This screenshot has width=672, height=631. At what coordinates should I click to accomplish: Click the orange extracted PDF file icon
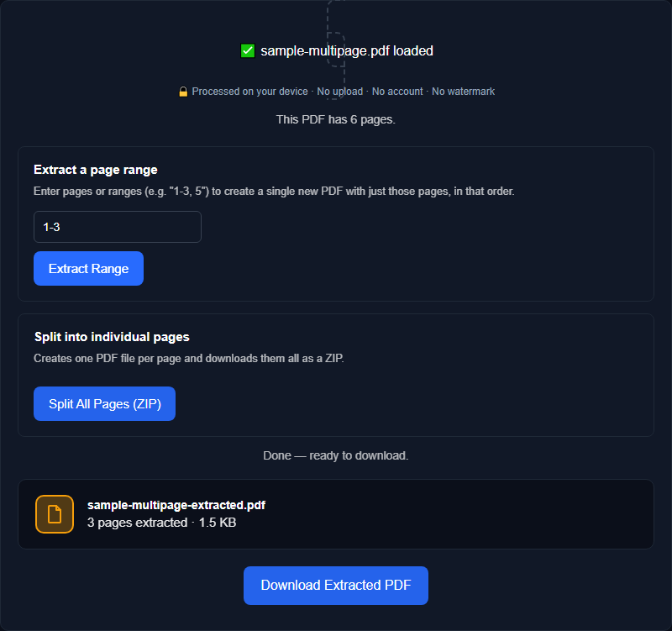click(x=55, y=514)
